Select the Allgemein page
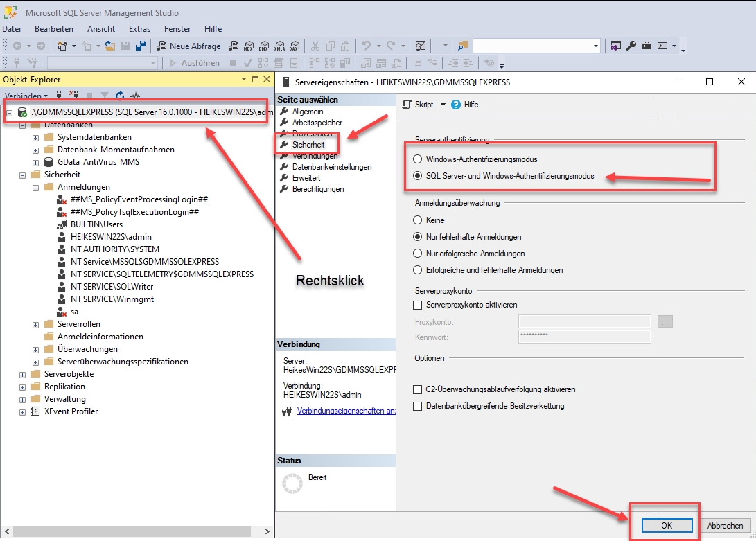Image resolution: width=756 pixels, height=541 pixels. pos(308,112)
